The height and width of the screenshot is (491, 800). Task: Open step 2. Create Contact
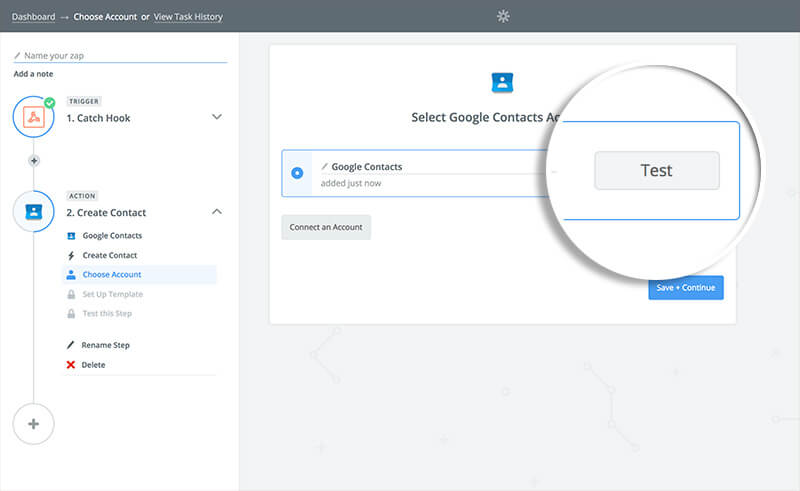(x=106, y=212)
